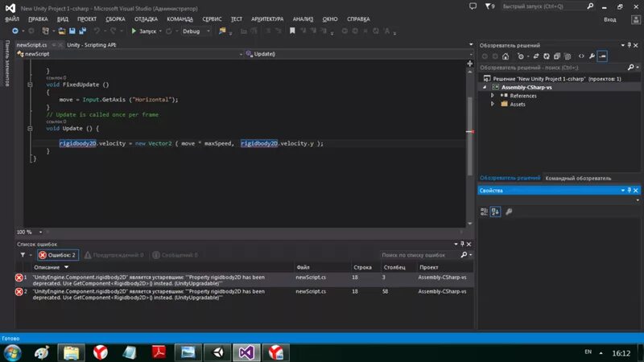Collapse the FixedUpdate method outline
Screen dimensions: 644x362
30,84
